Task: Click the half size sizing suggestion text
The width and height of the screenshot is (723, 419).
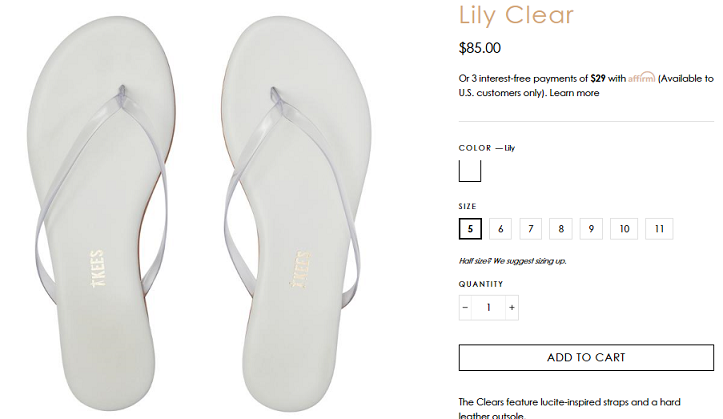Action: 512,261
